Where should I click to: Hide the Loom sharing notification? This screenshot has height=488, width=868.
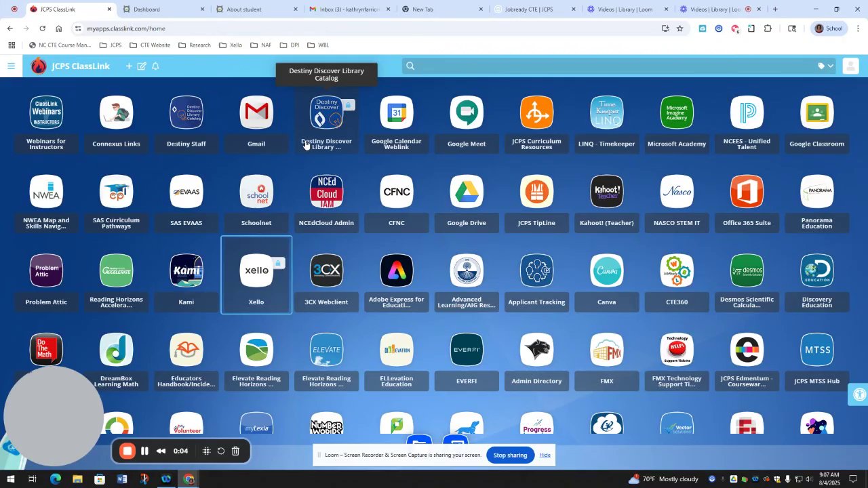[545, 455]
